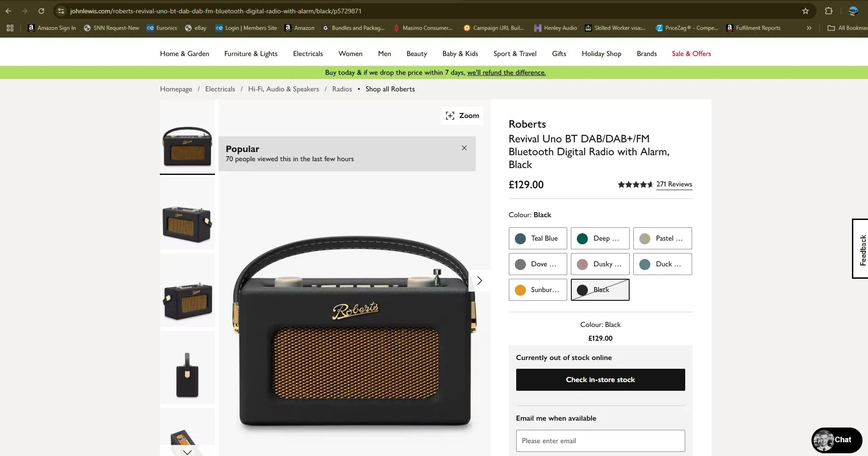This screenshot has height=456, width=868.
Task: Open the apps grid in bookmarks bar
Action: tap(10, 28)
